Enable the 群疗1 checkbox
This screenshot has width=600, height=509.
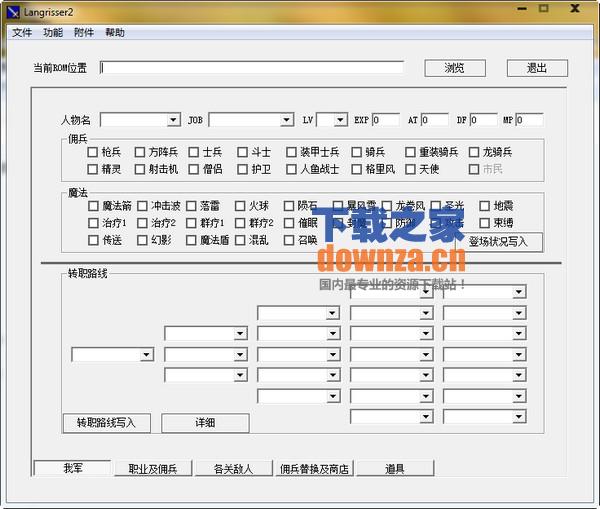[191, 223]
